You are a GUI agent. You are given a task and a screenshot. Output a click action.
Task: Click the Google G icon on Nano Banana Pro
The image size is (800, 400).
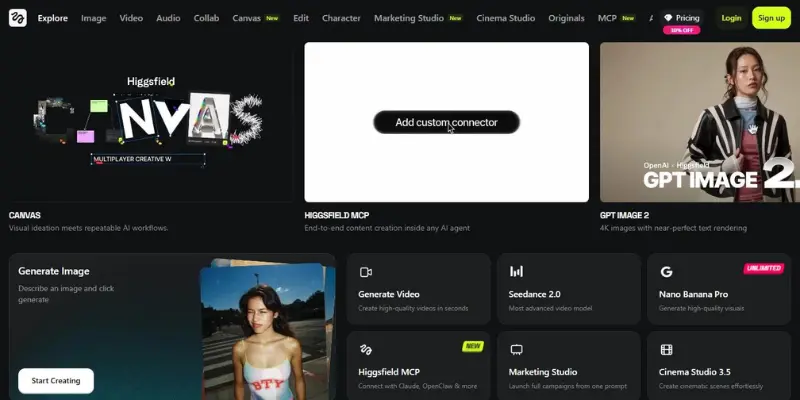point(666,271)
